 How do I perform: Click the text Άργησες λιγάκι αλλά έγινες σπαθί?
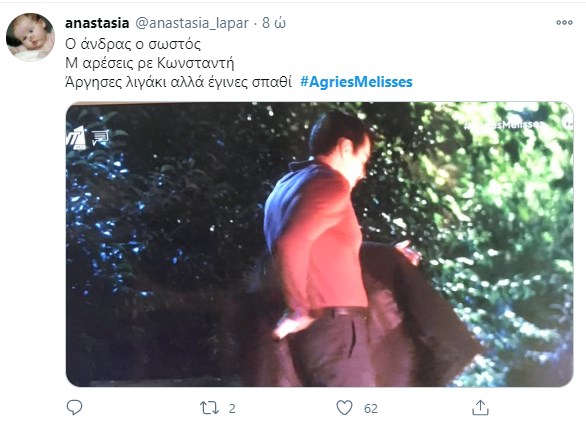[178, 82]
